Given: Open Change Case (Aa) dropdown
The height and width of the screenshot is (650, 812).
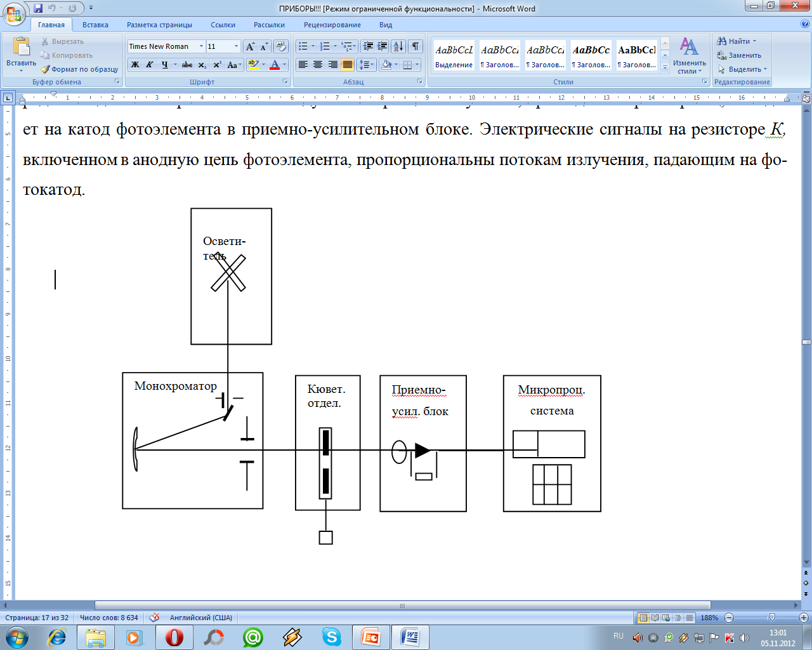Looking at the screenshot, I should coord(234,65).
